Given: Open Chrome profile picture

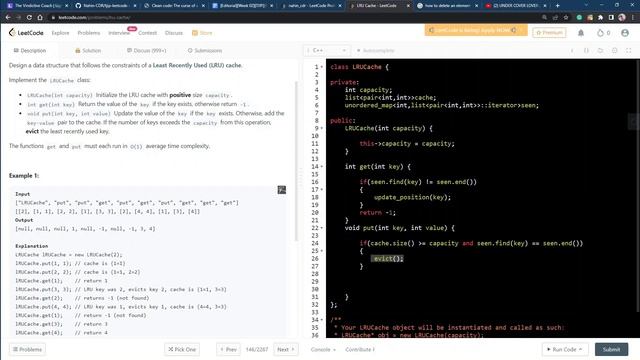Looking at the screenshot, I should point(622,18).
